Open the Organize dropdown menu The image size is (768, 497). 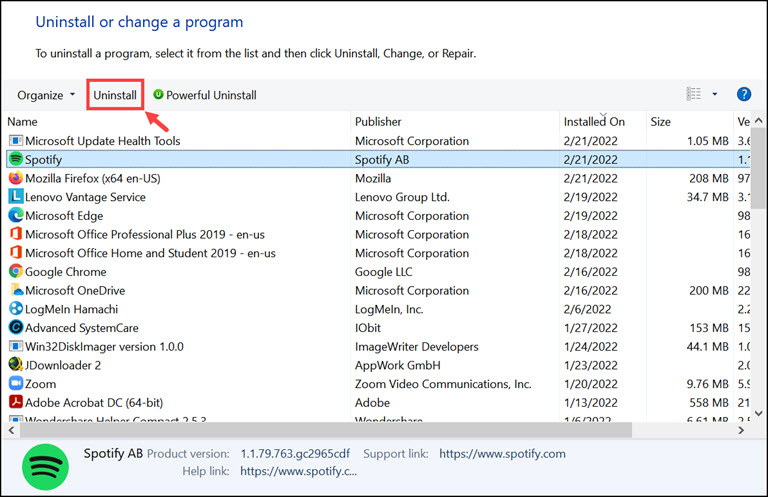[46, 95]
